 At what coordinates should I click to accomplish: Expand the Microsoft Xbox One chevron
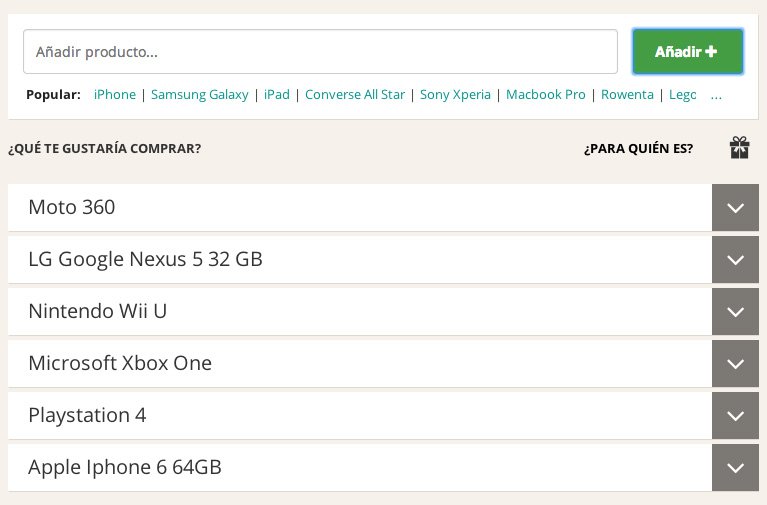[x=735, y=364]
